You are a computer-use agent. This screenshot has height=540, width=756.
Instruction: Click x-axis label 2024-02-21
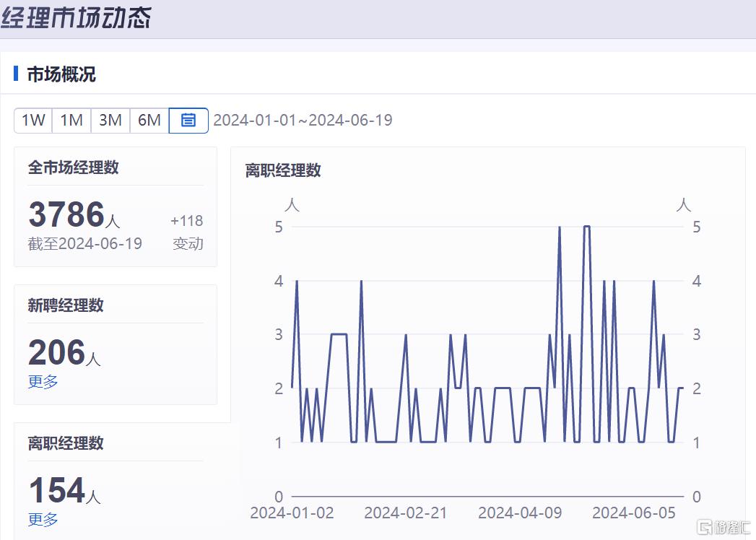pos(406,513)
